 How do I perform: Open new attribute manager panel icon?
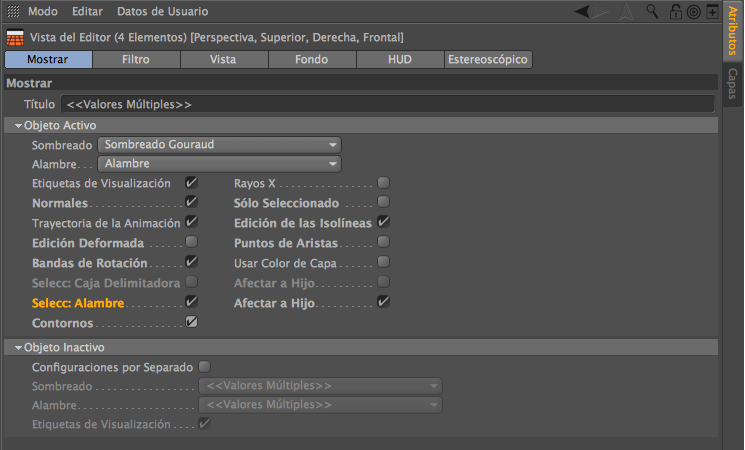tap(711, 12)
